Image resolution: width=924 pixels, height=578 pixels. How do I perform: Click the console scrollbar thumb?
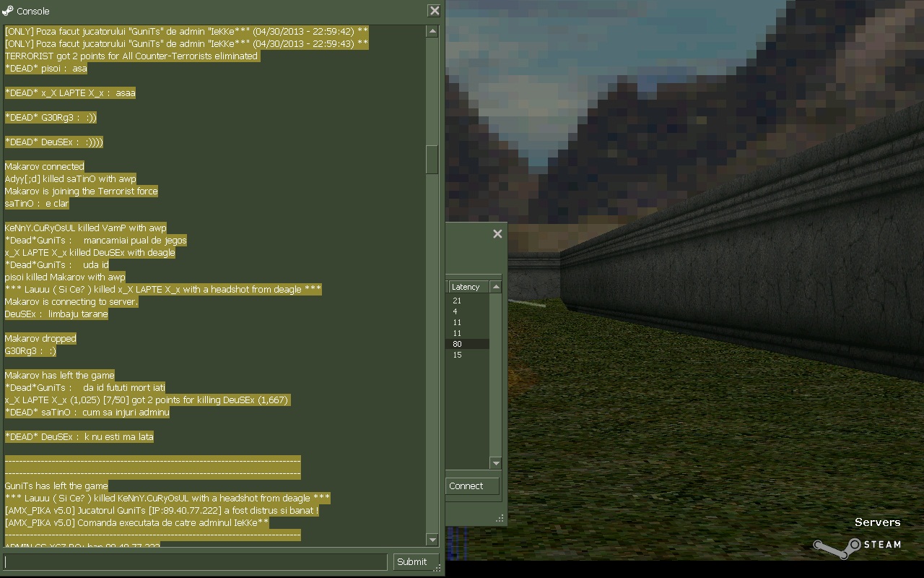(432, 160)
